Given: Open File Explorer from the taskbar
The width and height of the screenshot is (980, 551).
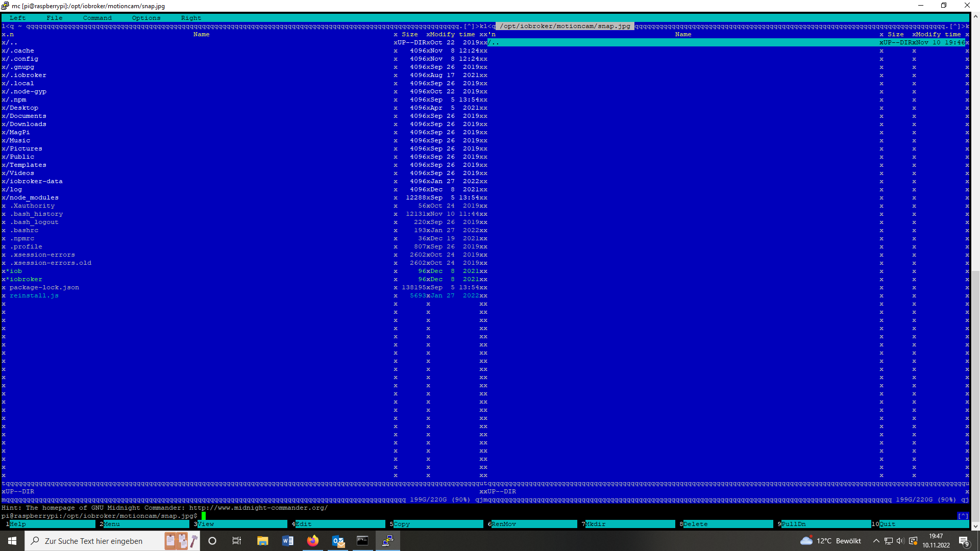Looking at the screenshot, I should (x=262, y=541).
